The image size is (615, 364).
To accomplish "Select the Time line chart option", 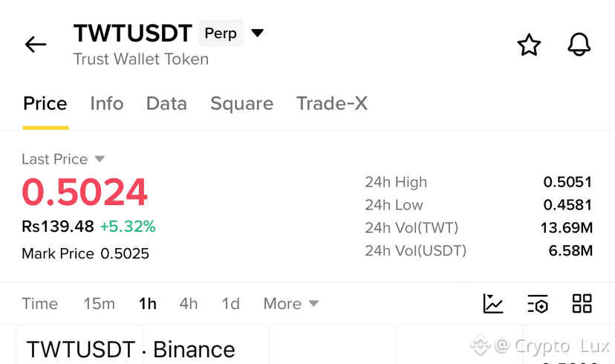I will (39, 304).
